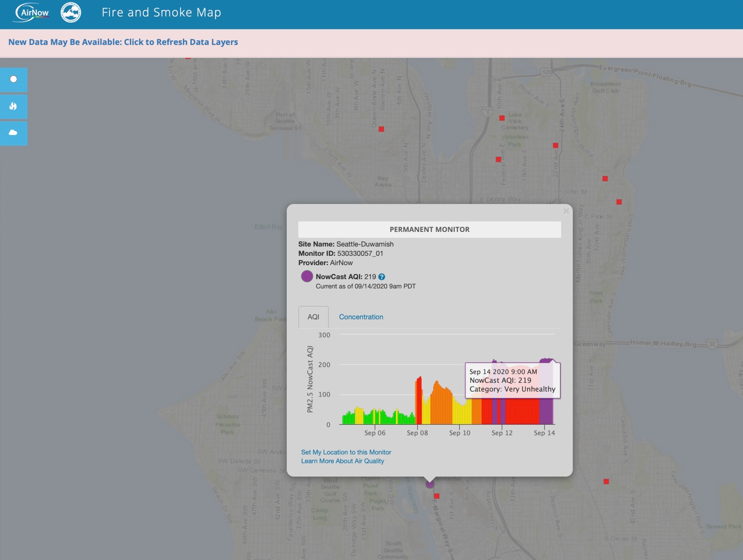Close the Permanent Monitor popup
743x560 pixels.
coord(566,211)
